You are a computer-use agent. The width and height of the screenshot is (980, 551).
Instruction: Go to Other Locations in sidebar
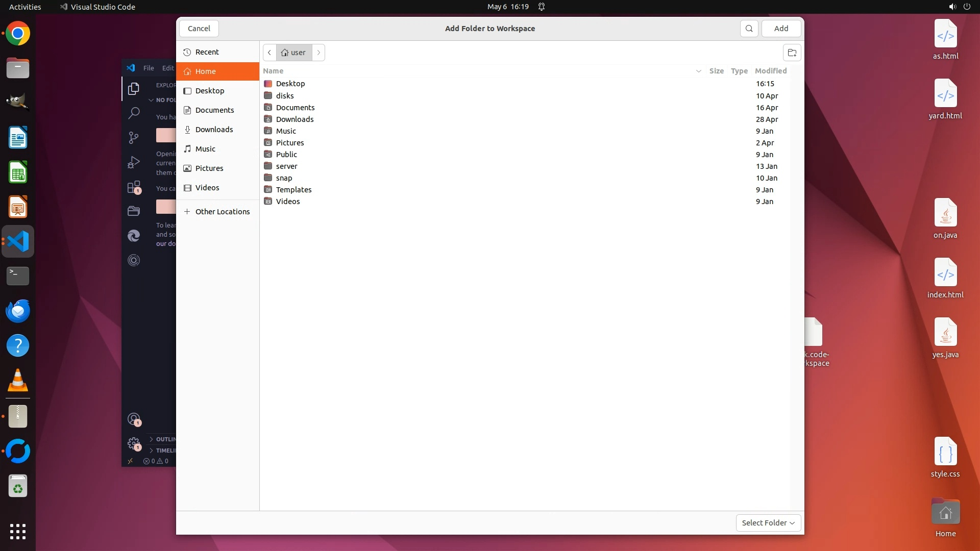point(222,212)
